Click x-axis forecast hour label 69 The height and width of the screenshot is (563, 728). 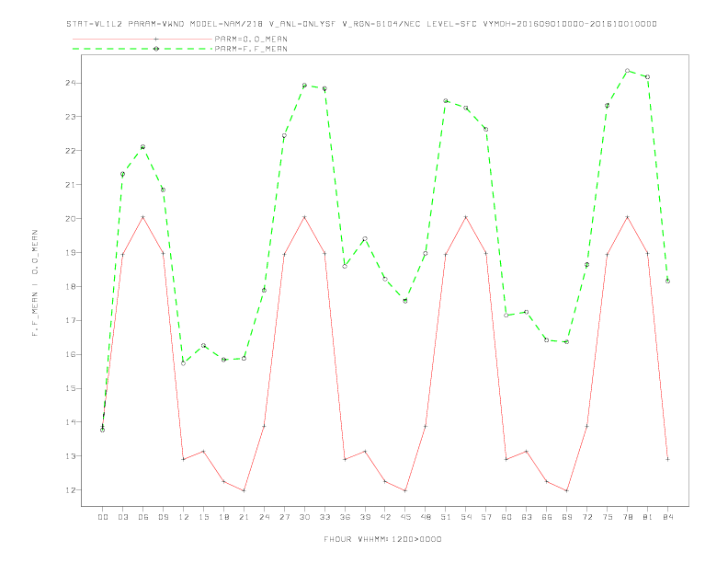[x=567, y=517]
